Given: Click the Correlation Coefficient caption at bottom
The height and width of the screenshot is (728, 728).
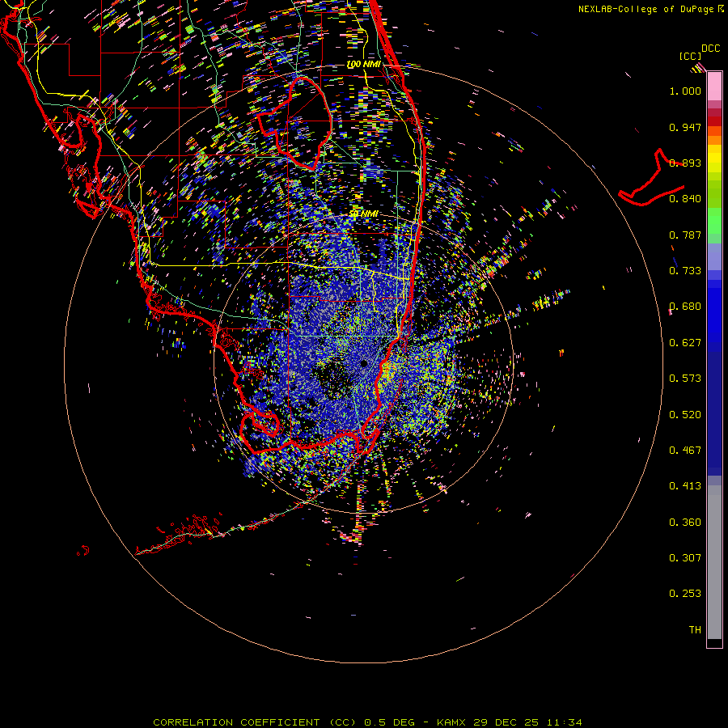Looking at the screenshot, I should click(367, 722).
